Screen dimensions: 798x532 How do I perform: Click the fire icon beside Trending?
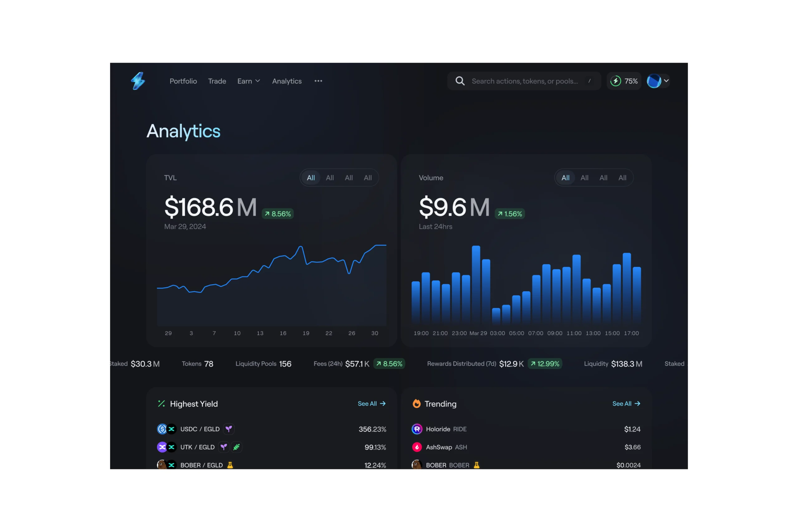[416, 404]
